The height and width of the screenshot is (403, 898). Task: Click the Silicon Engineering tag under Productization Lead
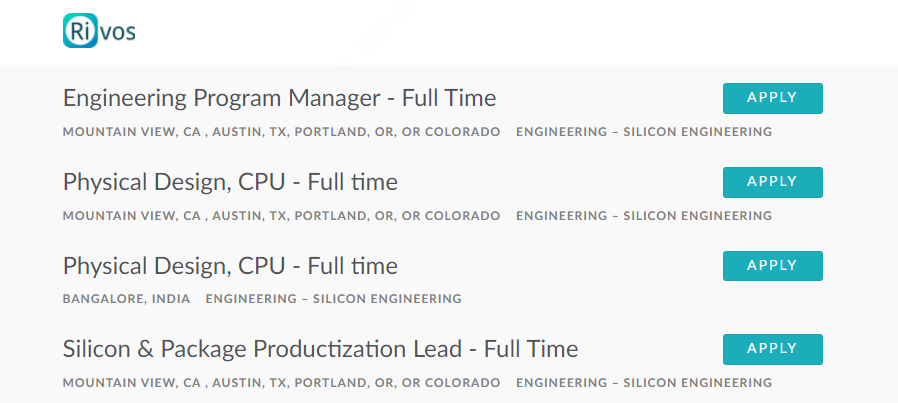644,382
